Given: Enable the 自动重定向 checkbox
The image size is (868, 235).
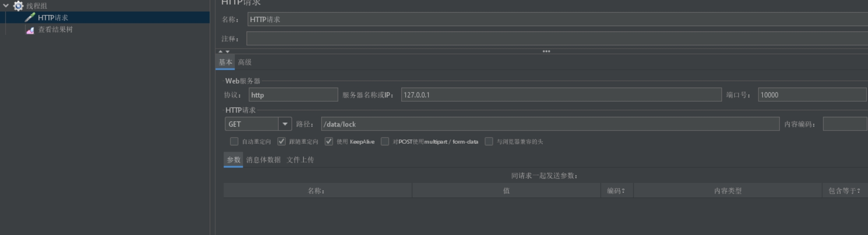Looking at the screenshot, I should [234, 141].
